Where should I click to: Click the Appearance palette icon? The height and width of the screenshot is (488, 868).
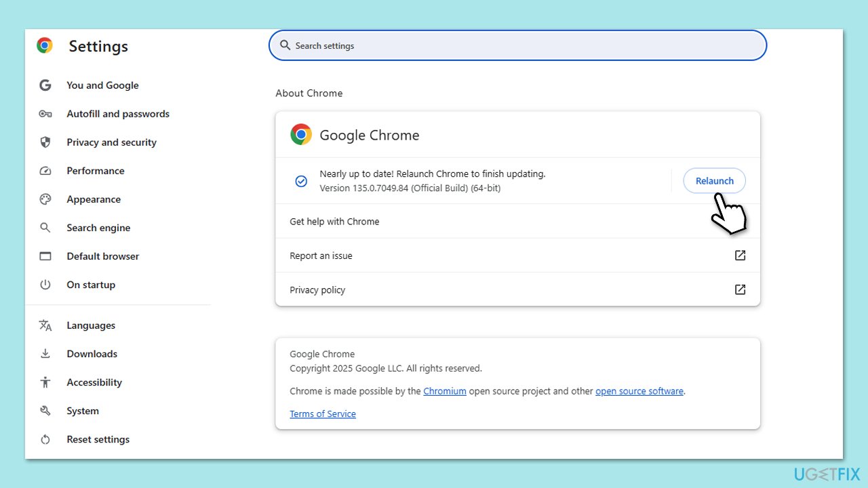click(x=45, y=199)
